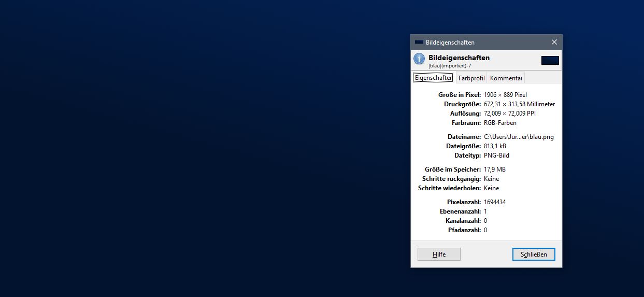Click the Kanalanzahl label
This screenshot has height=297, width=644.
pyautogui.click(x=463, y=221)
